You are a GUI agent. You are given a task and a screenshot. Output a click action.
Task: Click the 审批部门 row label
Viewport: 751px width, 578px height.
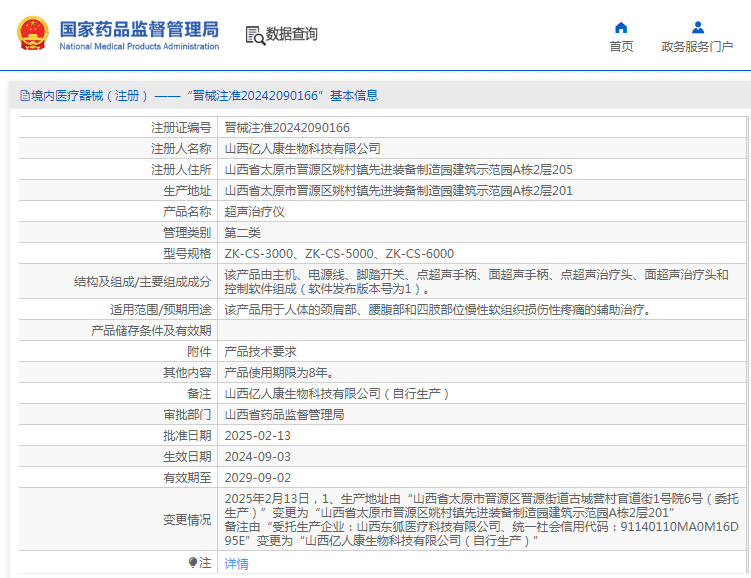(x=187, y=415)
